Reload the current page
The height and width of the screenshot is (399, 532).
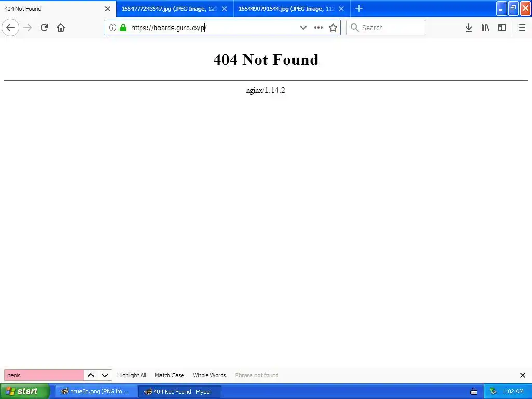44,28
